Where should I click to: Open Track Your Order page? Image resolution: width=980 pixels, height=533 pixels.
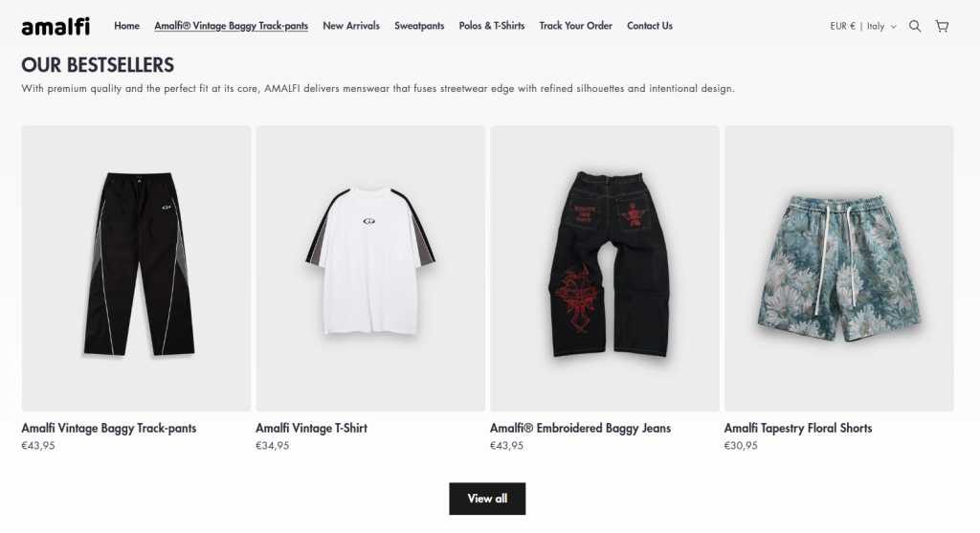(x=575, y=26)
